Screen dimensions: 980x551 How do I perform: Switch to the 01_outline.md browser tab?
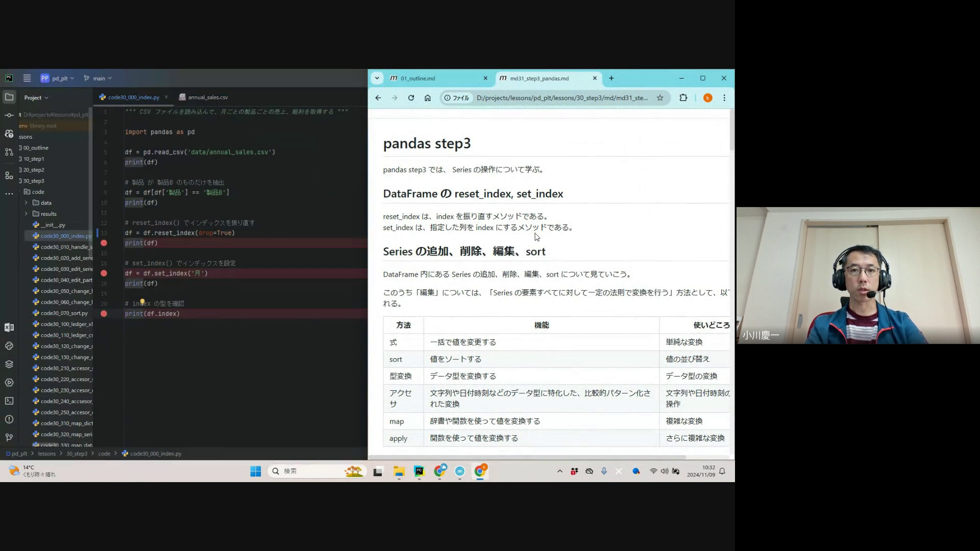tap(418, 79)
